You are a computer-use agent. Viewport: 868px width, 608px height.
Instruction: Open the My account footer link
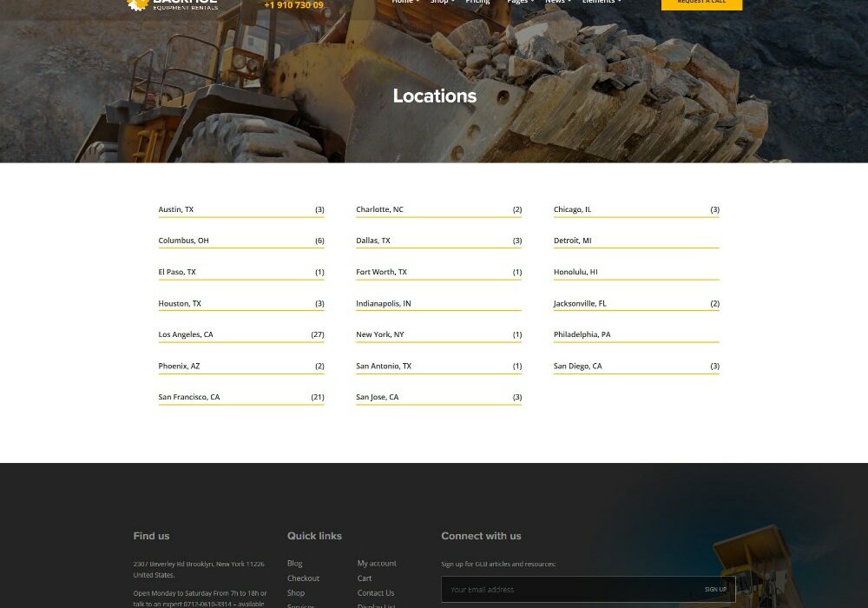coord(377,563)
